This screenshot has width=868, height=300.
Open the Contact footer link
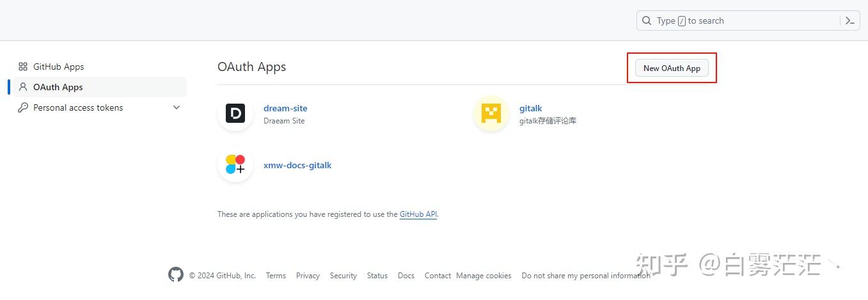(x=438, y=276)
